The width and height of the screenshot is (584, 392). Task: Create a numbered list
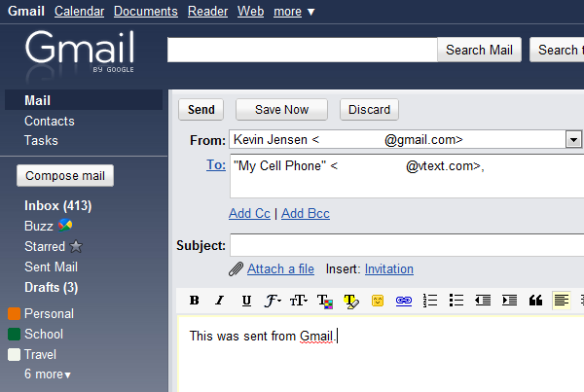coord(430,300)
